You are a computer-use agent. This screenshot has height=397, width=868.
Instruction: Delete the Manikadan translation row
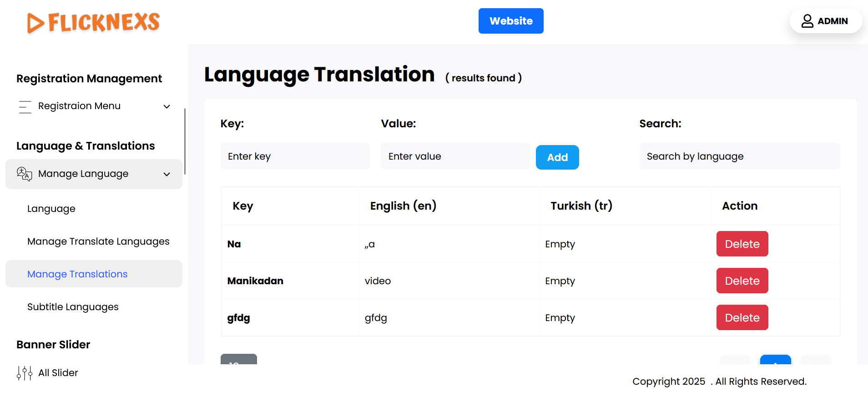pos(742,281)
